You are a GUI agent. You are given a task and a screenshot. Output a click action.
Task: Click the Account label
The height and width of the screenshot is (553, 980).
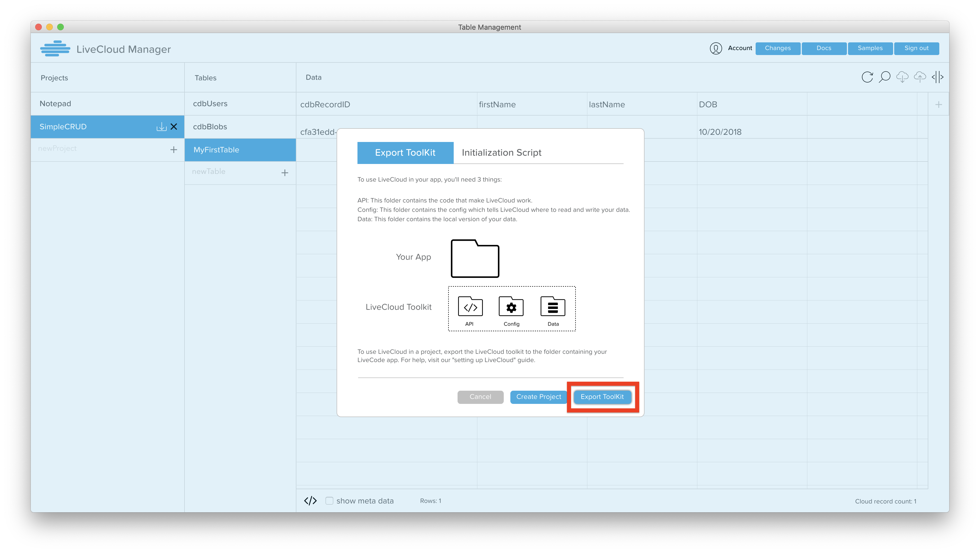click(x=740, y=48)
